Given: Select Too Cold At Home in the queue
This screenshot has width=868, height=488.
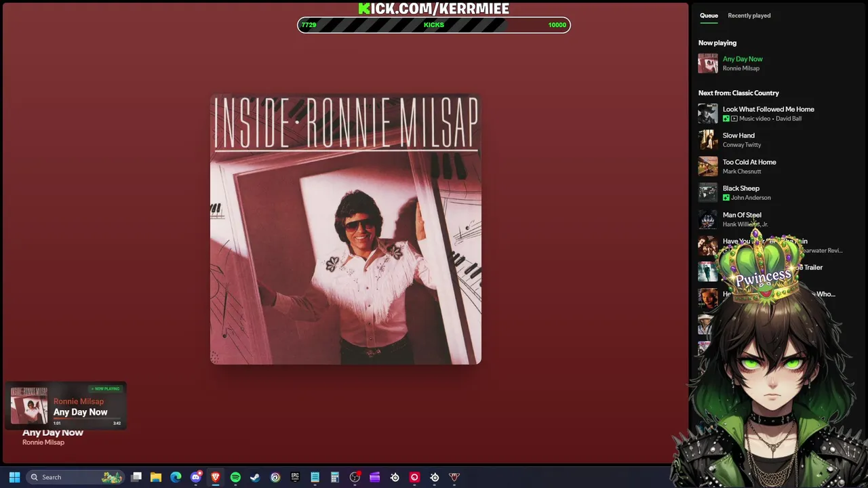Looking at the screenshot, I should [x=749, y=162].
